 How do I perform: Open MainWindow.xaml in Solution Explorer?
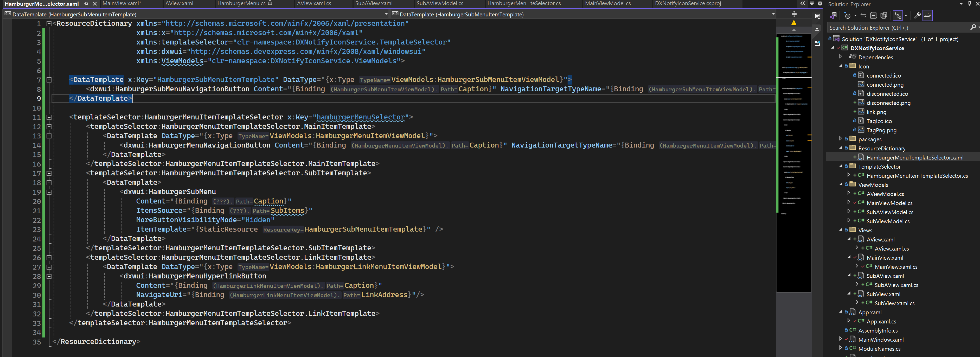[x=880, y=340]
